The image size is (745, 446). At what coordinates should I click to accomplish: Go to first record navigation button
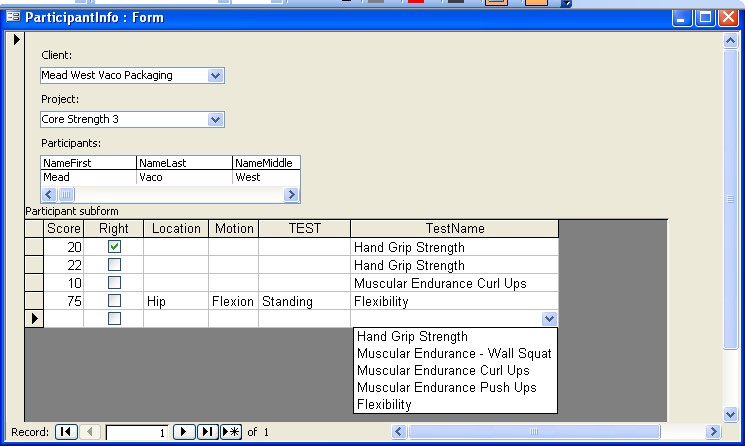pos(66,432)
